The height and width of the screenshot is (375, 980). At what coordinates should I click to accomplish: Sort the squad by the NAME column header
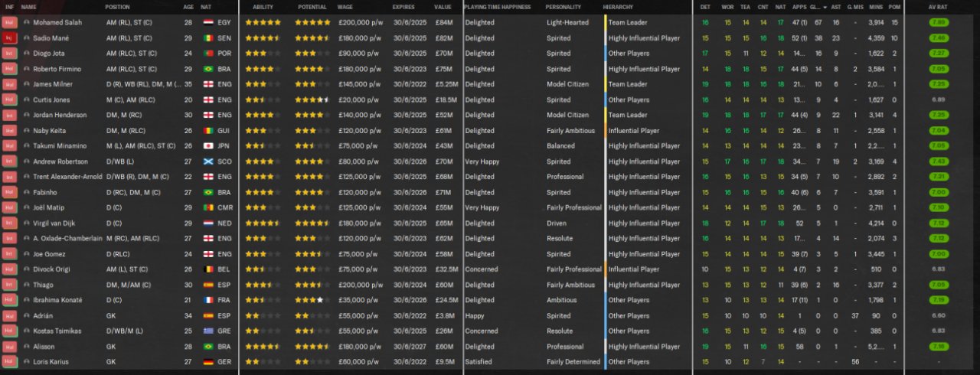(x=29, y=7)
